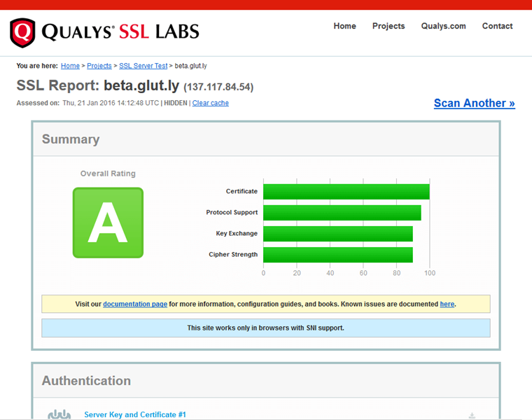This screenshot has height=420, width=532.
Task: Click the 'This site works only in browsers with SNI support' notice
Action: tap(266, 328)
